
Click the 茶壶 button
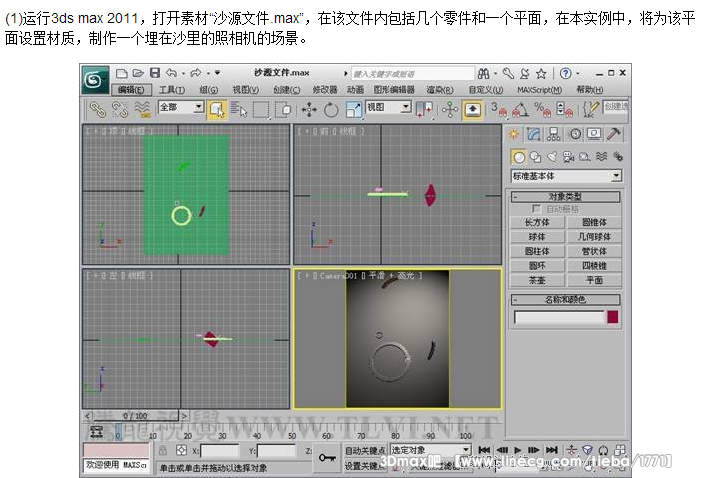537,280
